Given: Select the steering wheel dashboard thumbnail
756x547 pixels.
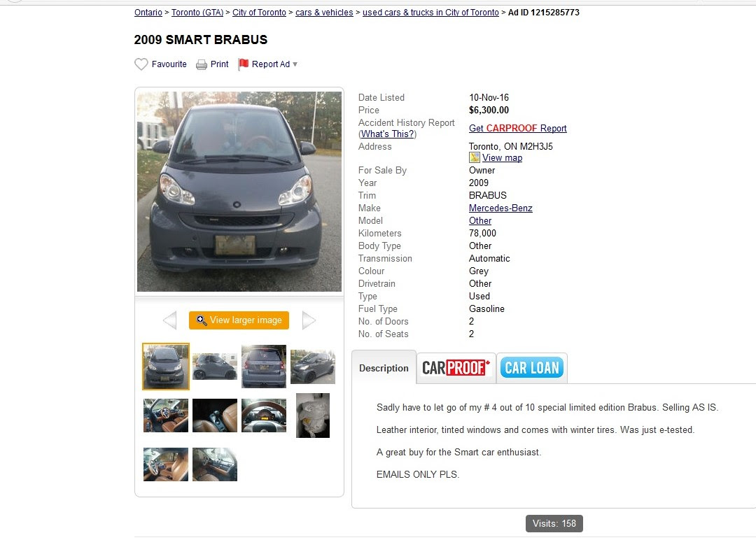Looking at the screenshot, I should pos(264,415).
